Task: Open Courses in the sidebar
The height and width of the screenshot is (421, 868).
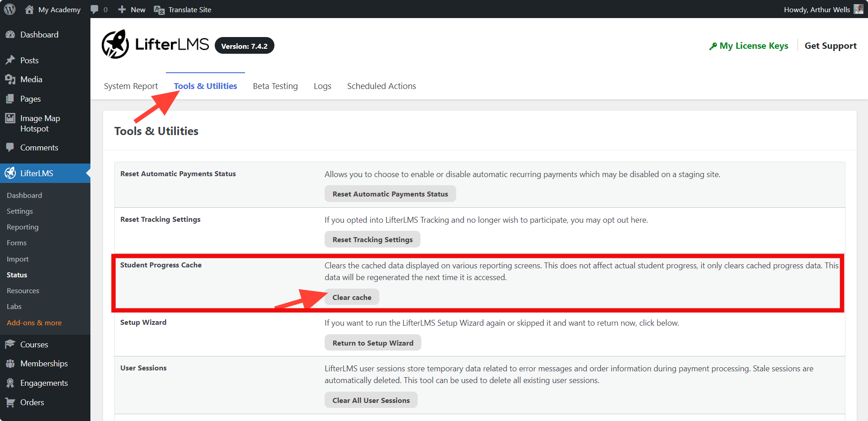Action: (x=34, y=344)
